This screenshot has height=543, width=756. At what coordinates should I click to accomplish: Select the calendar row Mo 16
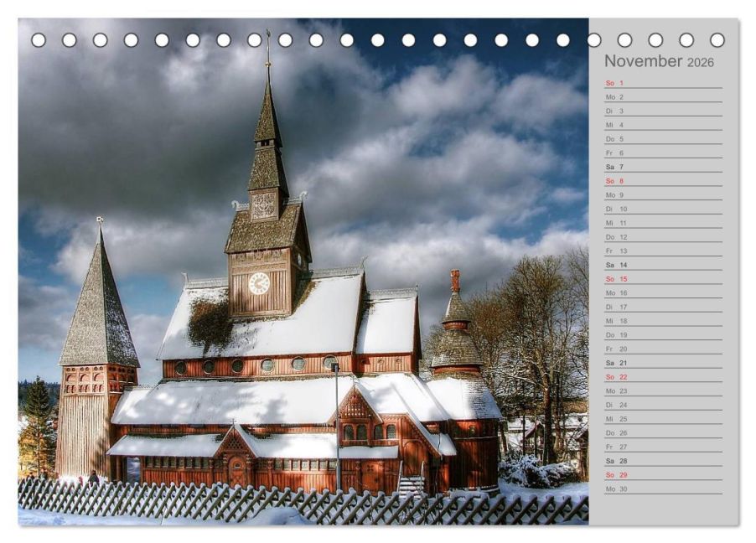(x=664, y=292)
